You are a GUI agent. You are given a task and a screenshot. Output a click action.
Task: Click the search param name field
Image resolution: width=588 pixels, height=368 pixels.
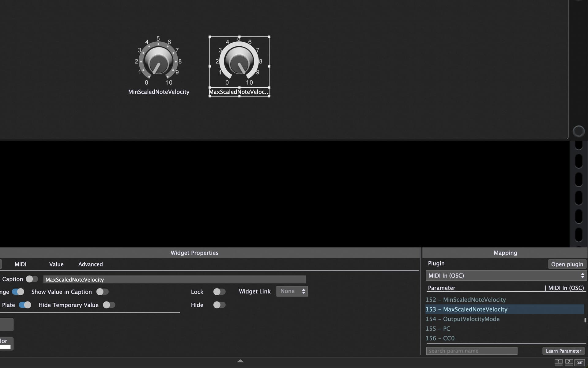pyautogui.click(x=472, y=351)
